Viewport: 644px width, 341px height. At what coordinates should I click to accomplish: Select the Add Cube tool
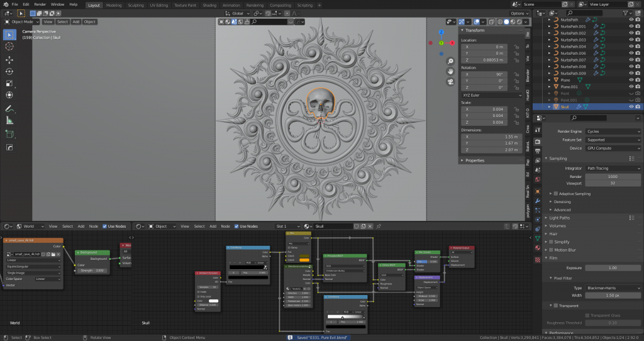[9, 134]
